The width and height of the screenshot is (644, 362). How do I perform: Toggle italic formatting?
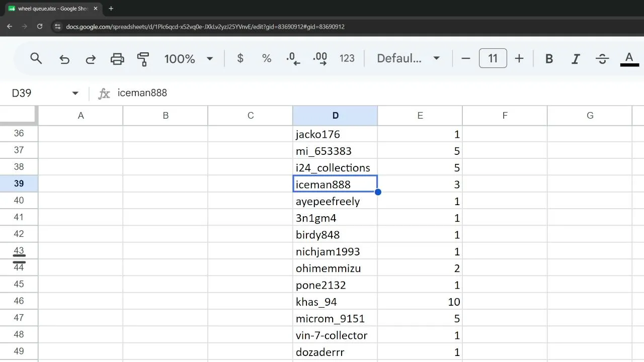576,59
